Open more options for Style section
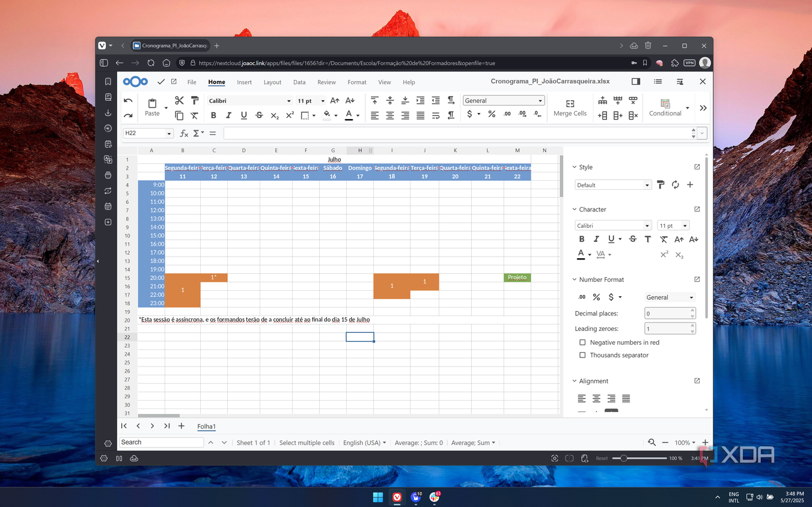 coord(697,167)
